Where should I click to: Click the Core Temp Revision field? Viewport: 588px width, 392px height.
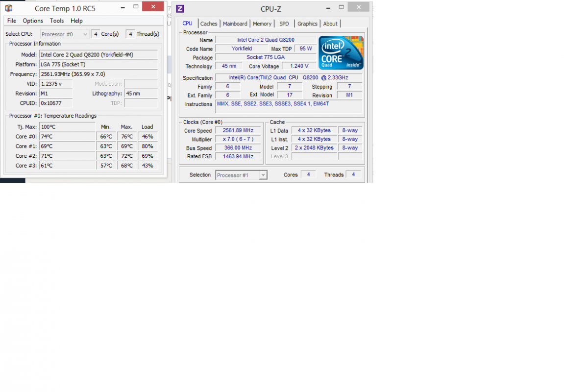point(56,94)
